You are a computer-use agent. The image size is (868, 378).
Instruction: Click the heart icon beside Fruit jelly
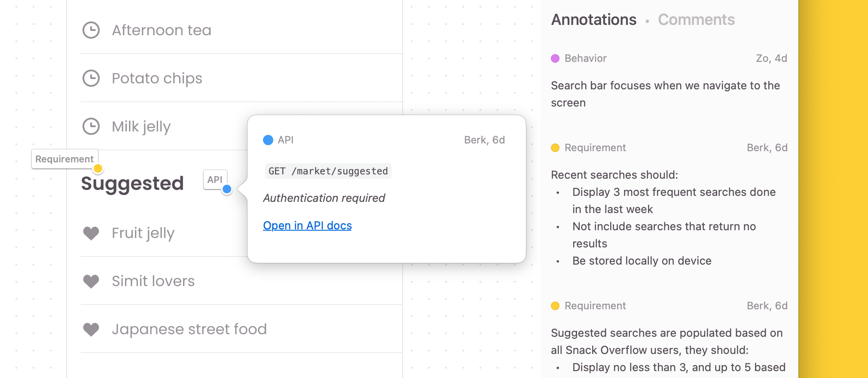coord(91,233)
